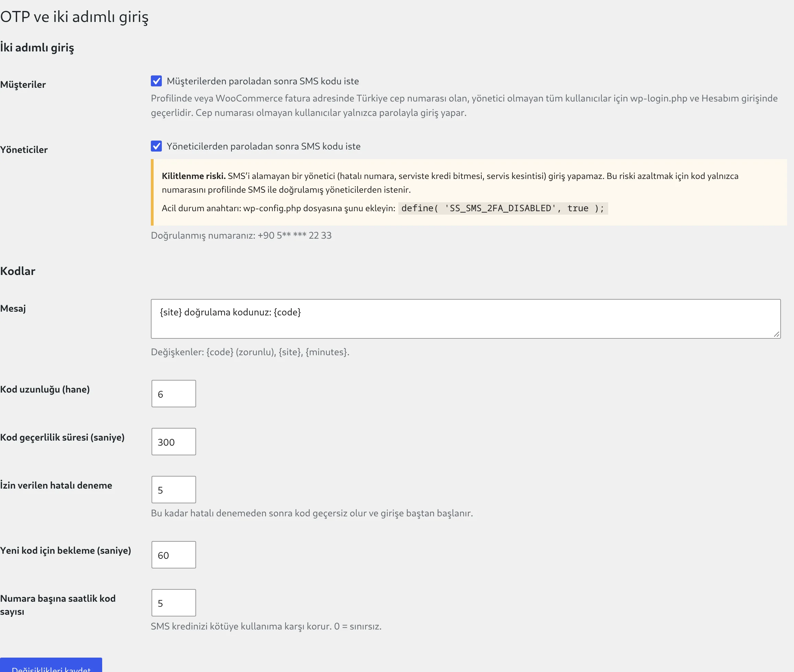Image resolution: width=794 pixels, height=672 pixels.
Task: Uncheck the Müşteriler SMS kodu checkbox
Action: 156,81
